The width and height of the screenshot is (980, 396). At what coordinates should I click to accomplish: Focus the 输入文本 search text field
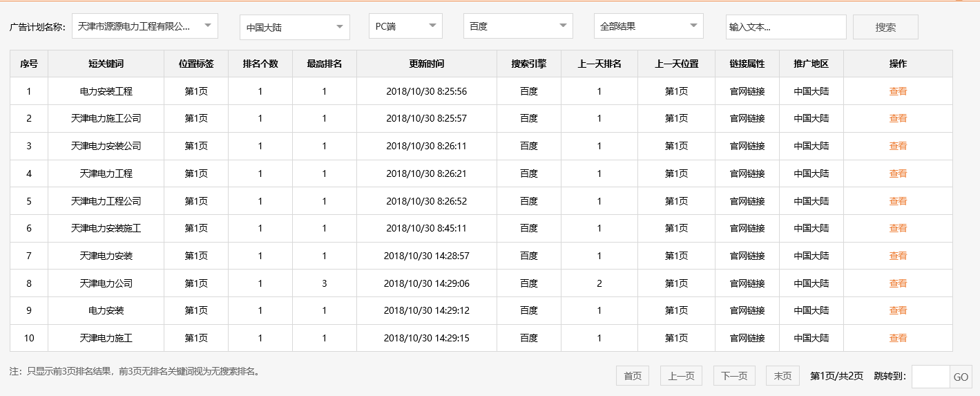[x=786, y=27]
